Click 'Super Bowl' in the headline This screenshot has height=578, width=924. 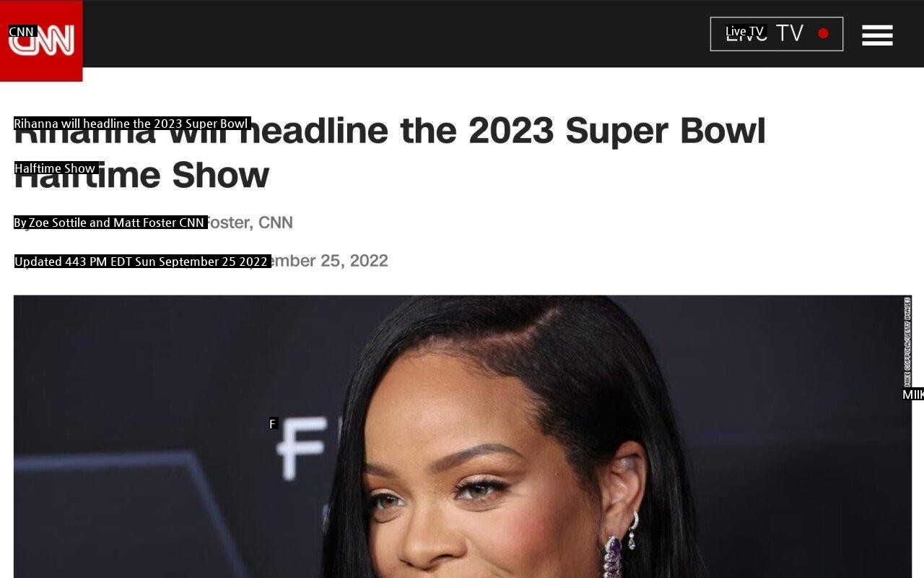tap(666, 131)
